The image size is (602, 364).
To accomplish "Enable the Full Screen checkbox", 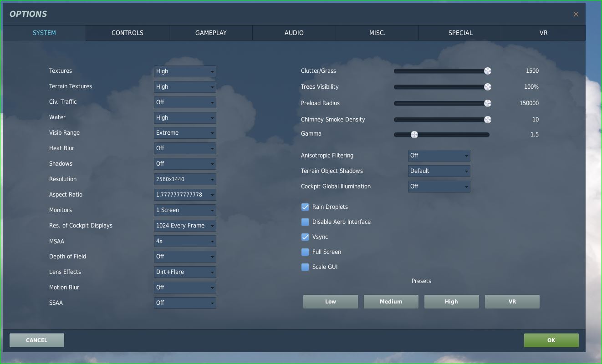I will [305, 252].
